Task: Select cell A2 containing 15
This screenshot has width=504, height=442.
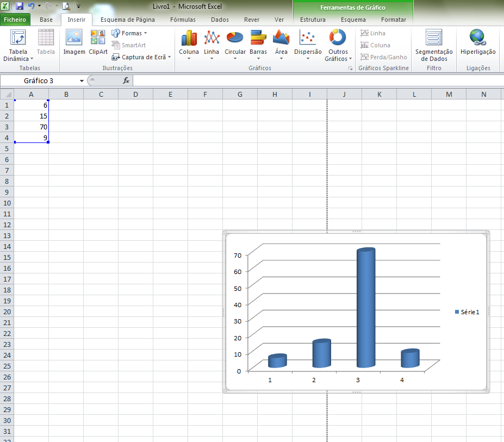Action: pos(31,116)
